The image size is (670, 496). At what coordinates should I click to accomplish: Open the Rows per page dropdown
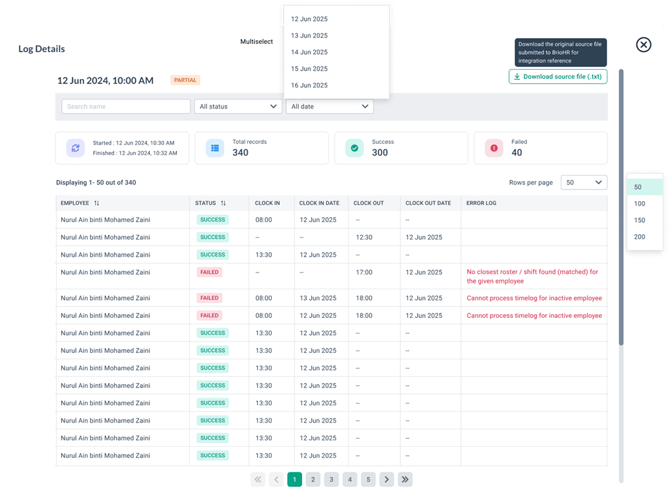click(x=584, y=183)
